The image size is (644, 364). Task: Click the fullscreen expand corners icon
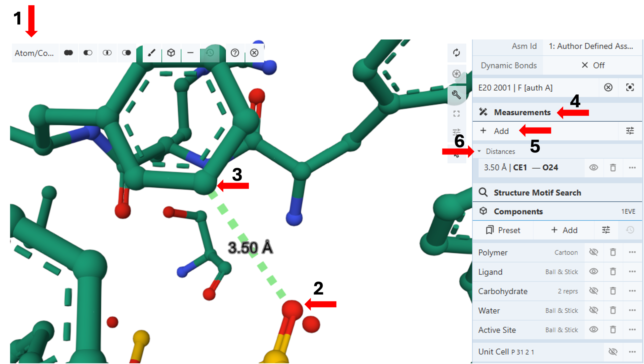456,114
